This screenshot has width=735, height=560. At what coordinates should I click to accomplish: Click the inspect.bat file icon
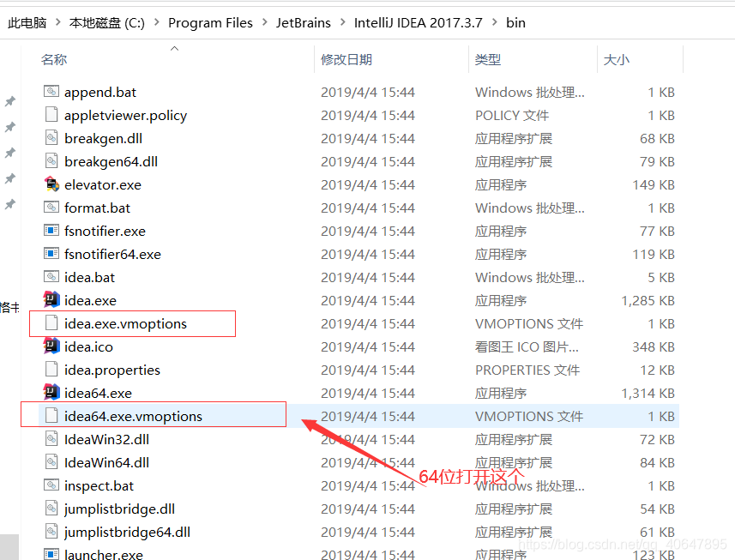[51, 485]
